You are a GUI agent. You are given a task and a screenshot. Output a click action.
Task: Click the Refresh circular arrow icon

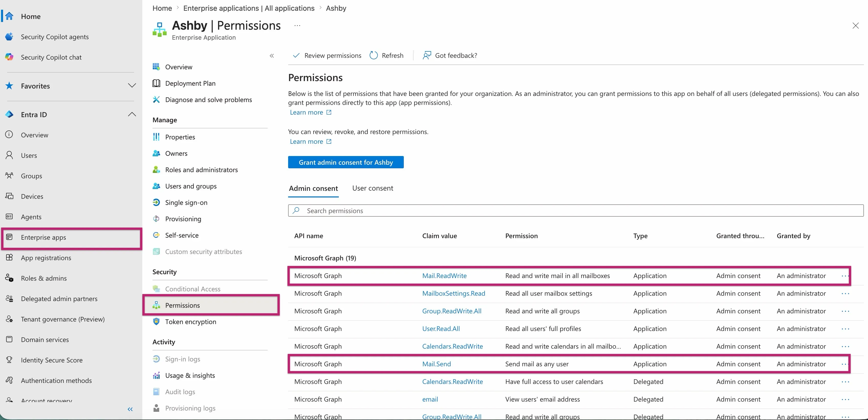(374, 56)
